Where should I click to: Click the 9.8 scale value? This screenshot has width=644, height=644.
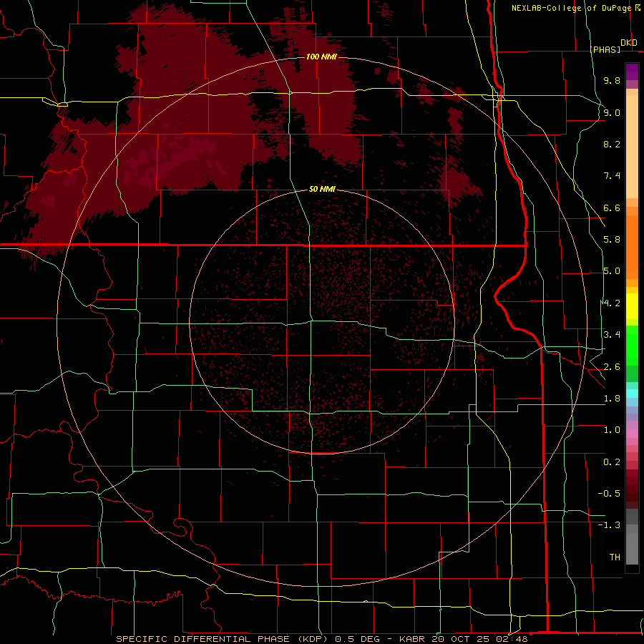(x=612, y=80)
